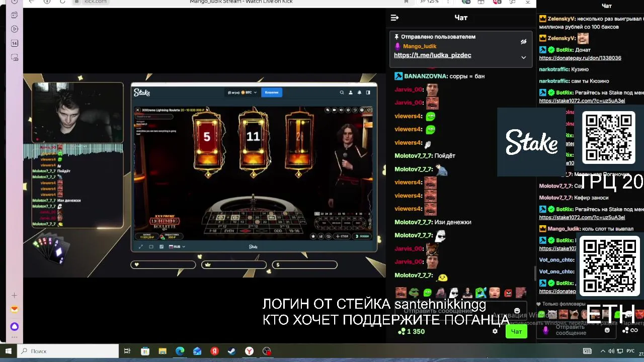Image resolution: width=644 pixels, height=362 pixels.
Task: Open chat settings gear icon
Action: (x=495, y=331)
